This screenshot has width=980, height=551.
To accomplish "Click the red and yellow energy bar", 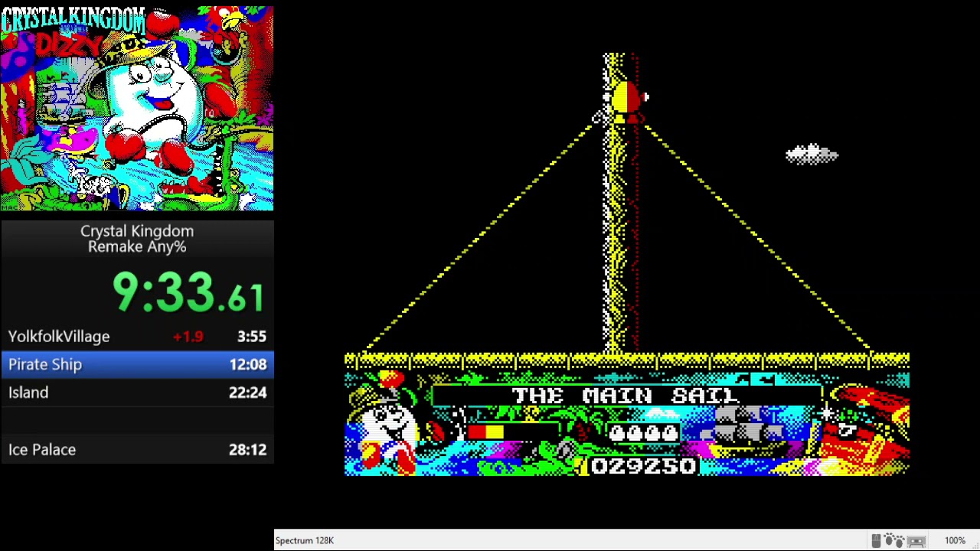I will point(485,433).
